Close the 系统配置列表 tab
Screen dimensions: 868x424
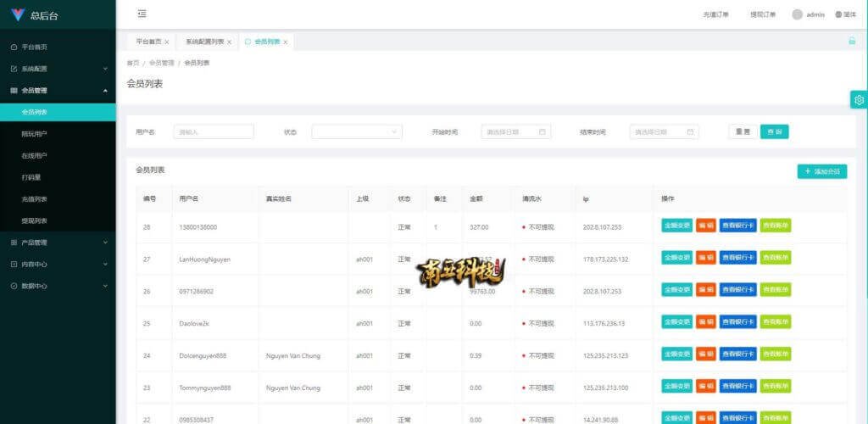[x=229, y=42]
